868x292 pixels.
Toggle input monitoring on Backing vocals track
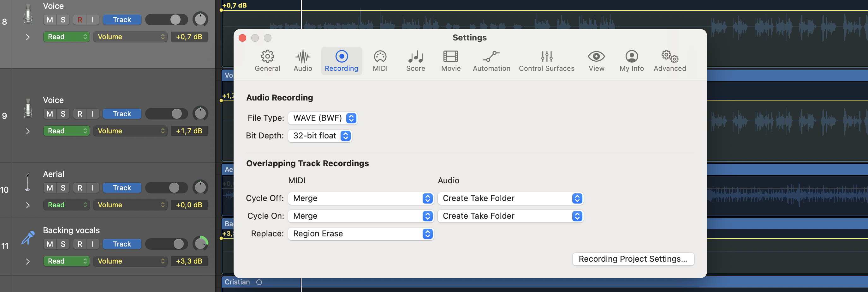pos(93,244)
